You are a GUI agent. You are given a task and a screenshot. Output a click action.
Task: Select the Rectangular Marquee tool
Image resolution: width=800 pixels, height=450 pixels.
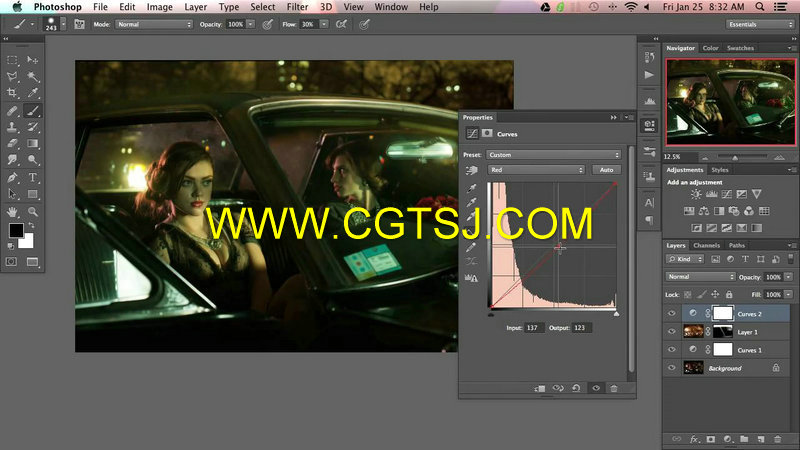pos(12,60)
